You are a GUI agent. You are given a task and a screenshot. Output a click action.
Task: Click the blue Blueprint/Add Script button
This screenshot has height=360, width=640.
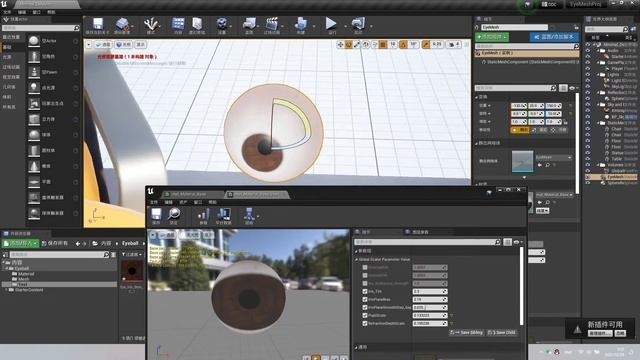(554, 37)
